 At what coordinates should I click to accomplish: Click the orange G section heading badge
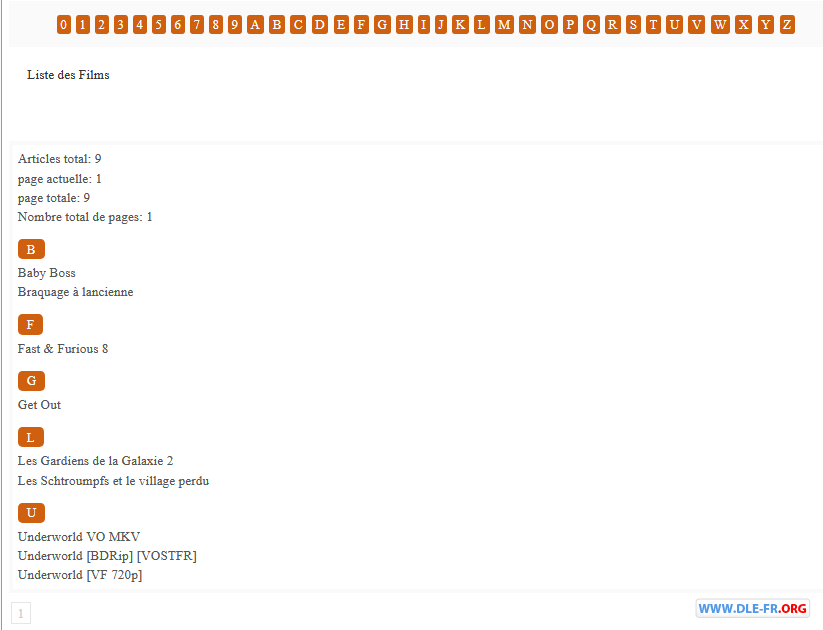click(x=31, y=381)
